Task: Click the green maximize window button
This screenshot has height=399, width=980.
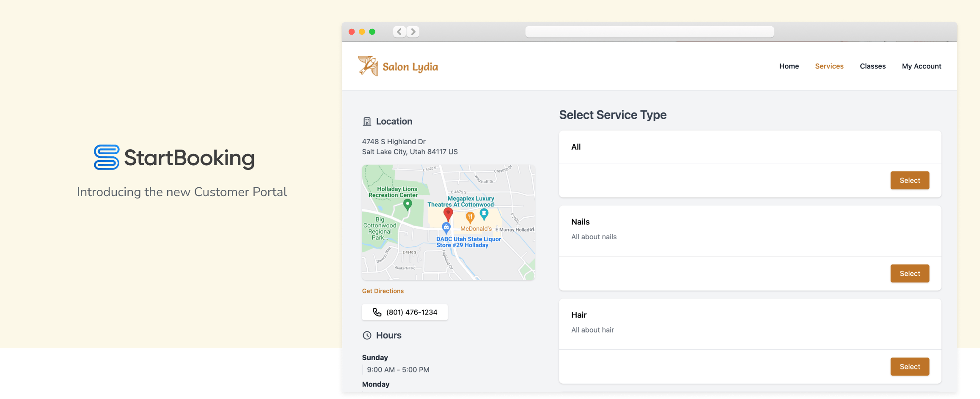Action: 372,32
